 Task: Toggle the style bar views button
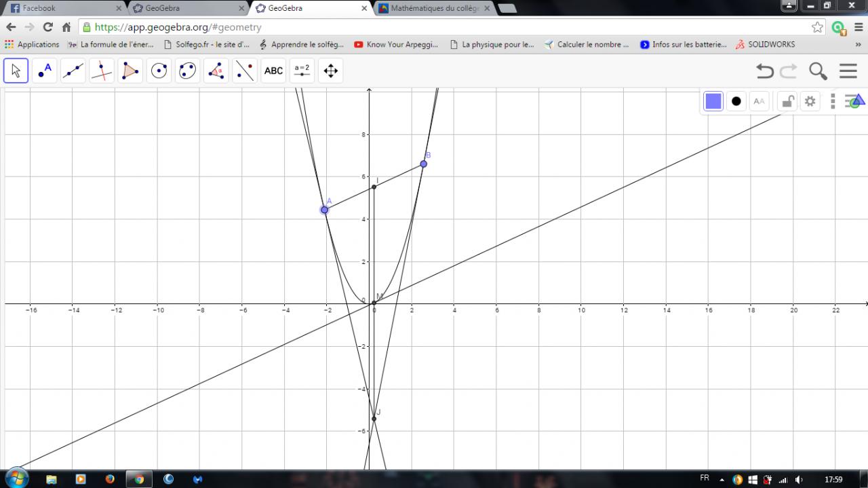854,101
